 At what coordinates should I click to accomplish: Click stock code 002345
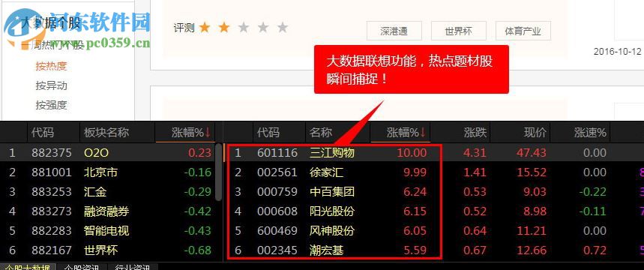(x=277, y=250)
